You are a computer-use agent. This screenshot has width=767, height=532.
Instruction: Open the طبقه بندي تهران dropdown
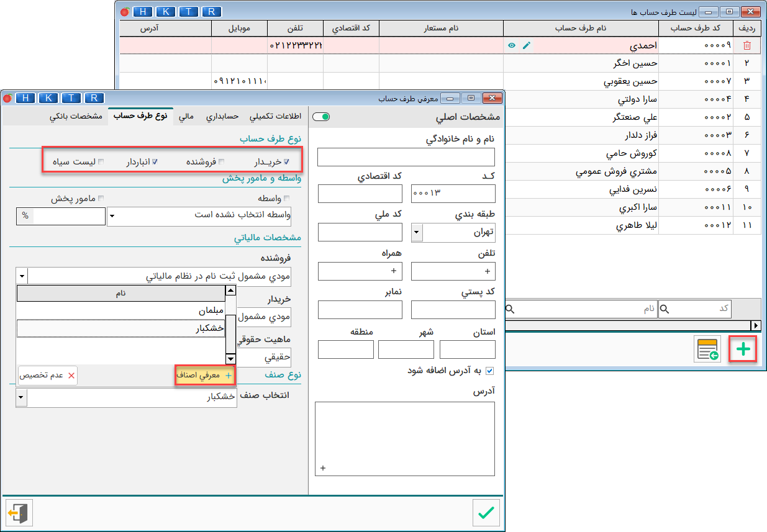tap(417, 233)
